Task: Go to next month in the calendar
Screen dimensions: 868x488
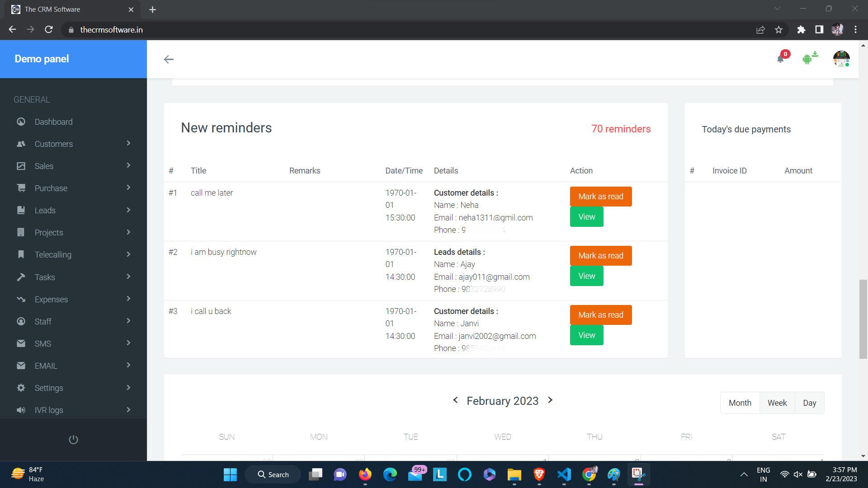Action: (550, 400)
